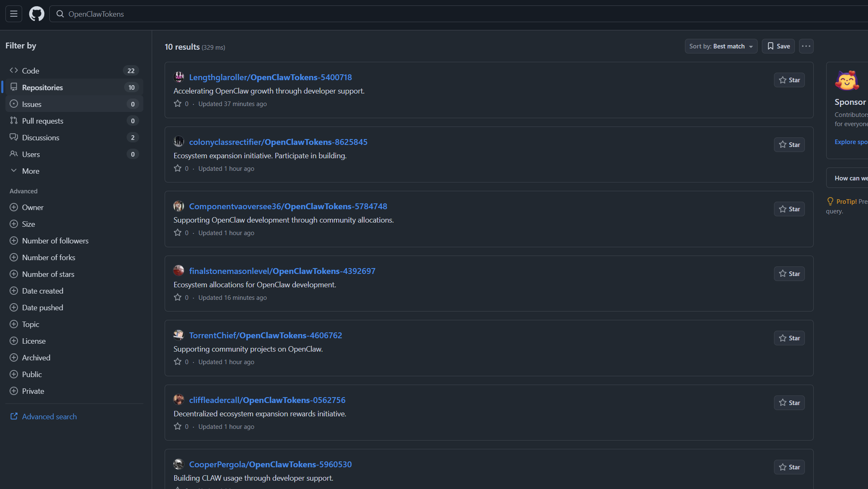Add Number of forks filter
The height and width of the screenshot is (489, 868).
74,257
